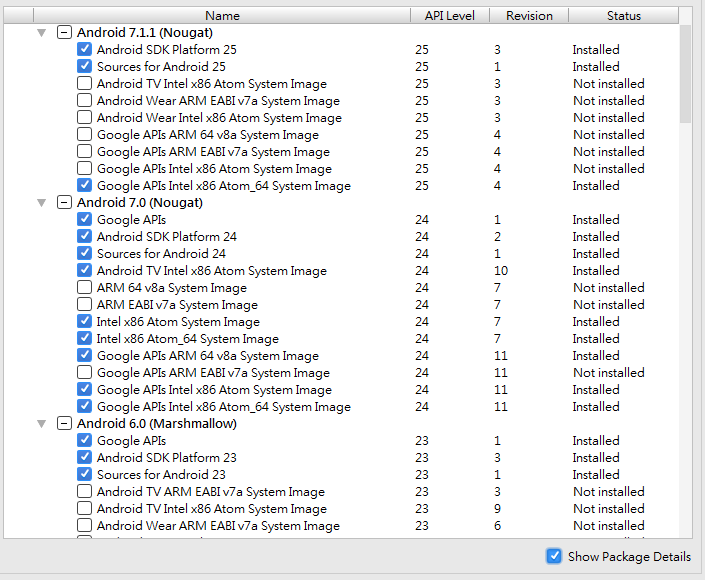Check Google APIs ARM 64 v8a System Image API 25
705x580 pixels.
[85, 134]
